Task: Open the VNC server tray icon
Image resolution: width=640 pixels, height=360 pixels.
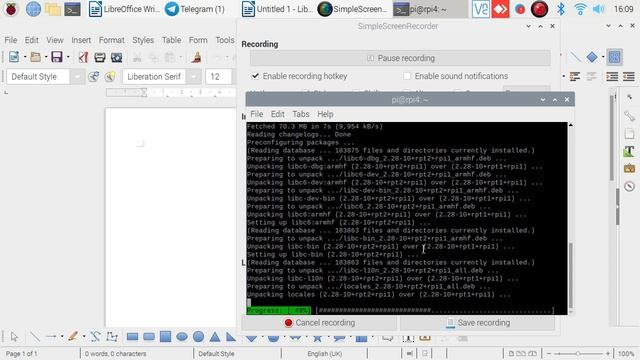Action: pyautogui.click(x=480, y=9)
